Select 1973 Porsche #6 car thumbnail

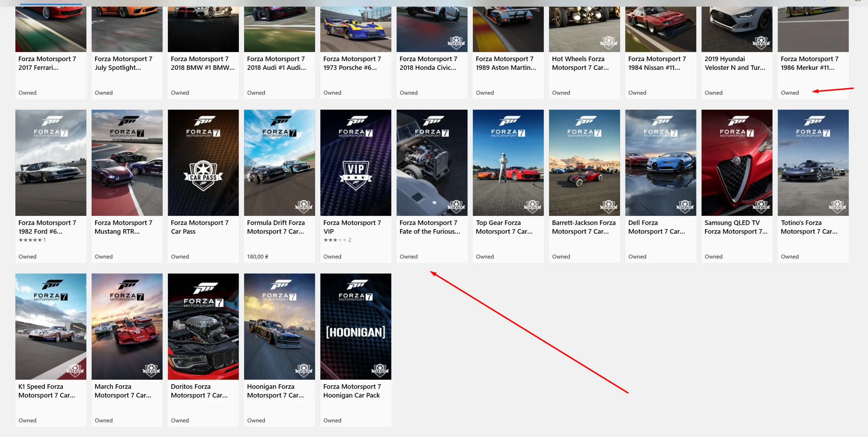click(x=356, y=29)
